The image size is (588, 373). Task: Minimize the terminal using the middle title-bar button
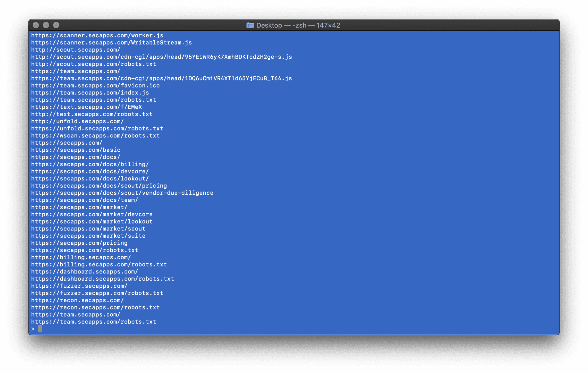46,25
